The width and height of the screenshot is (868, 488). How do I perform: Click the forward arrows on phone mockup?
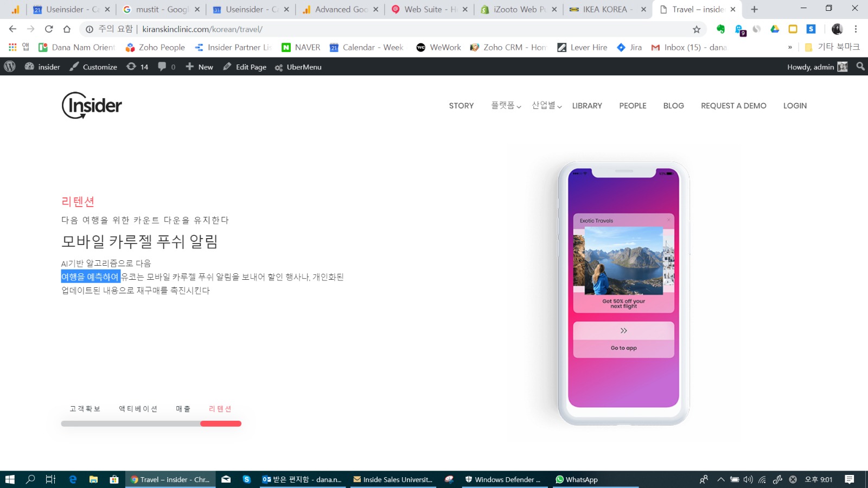623,331
